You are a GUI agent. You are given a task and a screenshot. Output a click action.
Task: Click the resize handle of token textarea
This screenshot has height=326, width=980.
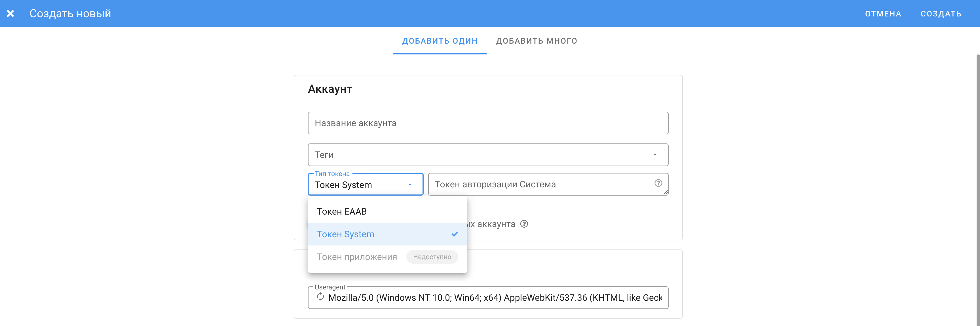coord(665,192)
